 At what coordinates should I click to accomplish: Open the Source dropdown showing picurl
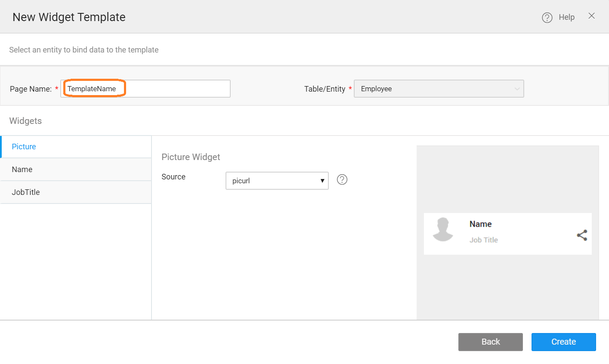tap(277, 180)
